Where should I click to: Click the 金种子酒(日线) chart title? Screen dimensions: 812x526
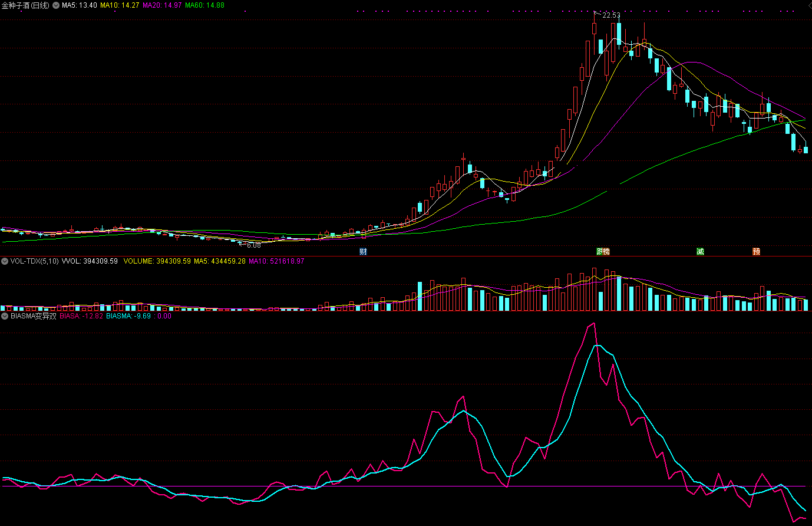pos(25,5)
